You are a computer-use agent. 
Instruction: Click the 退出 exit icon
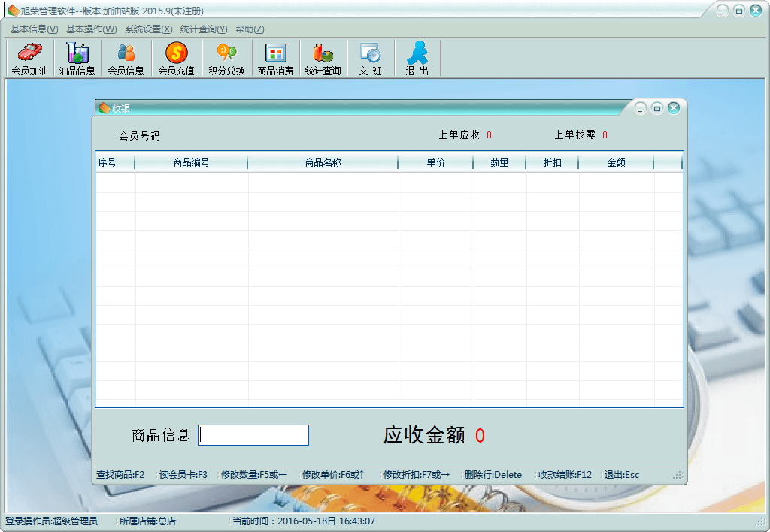(x=416, y=58)
